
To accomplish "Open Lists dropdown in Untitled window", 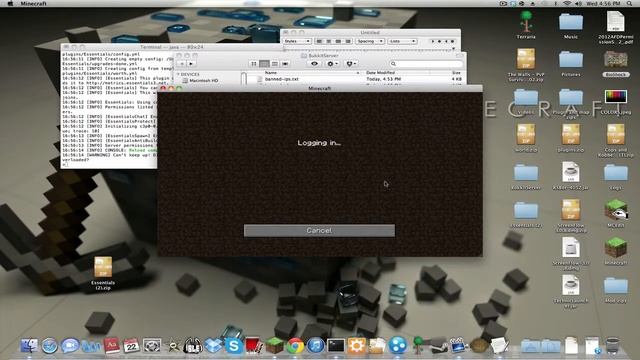I will click(x=402, y=41).
